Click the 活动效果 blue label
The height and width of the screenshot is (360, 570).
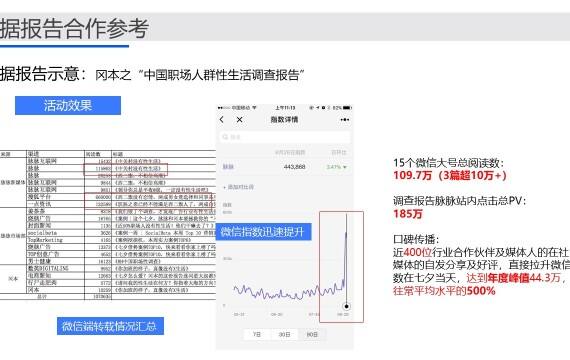[68, 105]
